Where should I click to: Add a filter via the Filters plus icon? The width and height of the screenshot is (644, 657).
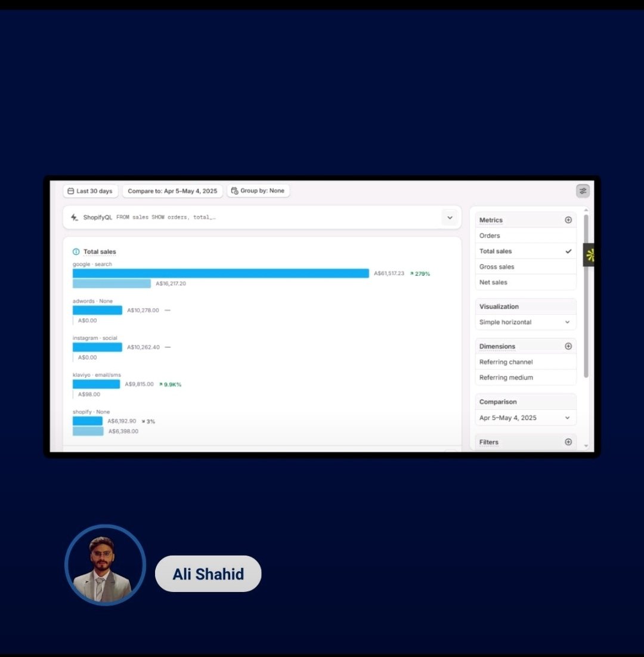[x=568, y=442]
